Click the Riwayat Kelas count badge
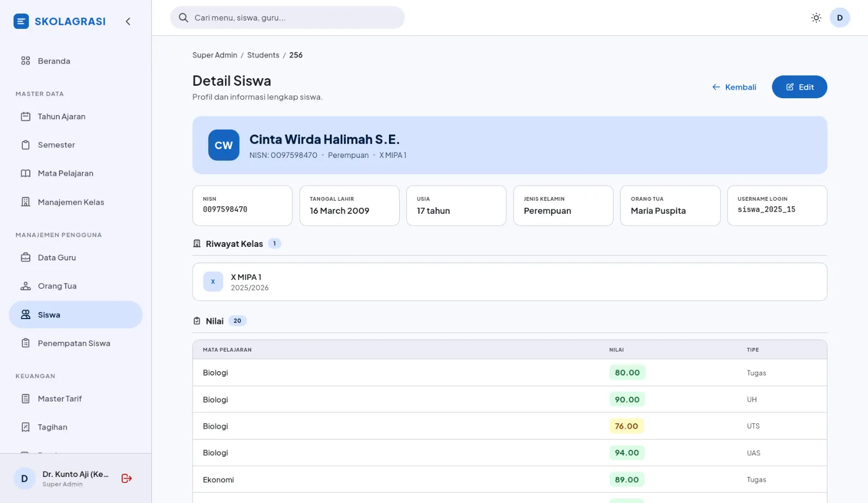The image size is (868, 503). [275, 244]
